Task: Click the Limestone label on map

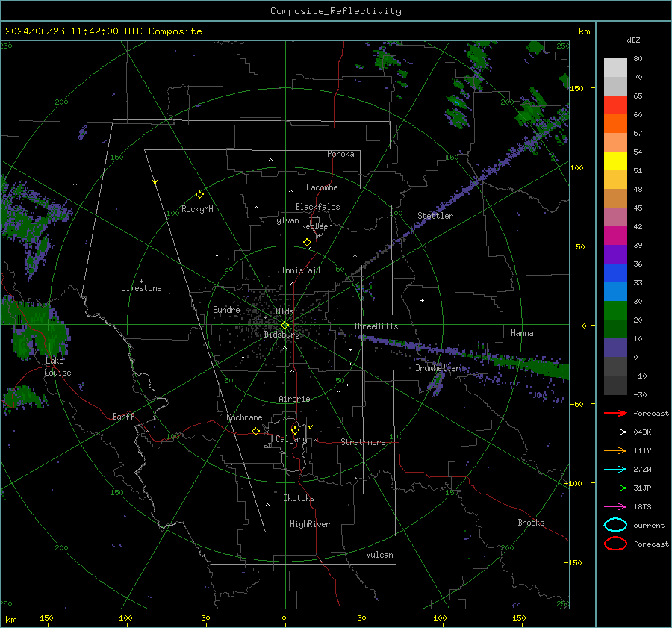Action: [x=141, y=288]
